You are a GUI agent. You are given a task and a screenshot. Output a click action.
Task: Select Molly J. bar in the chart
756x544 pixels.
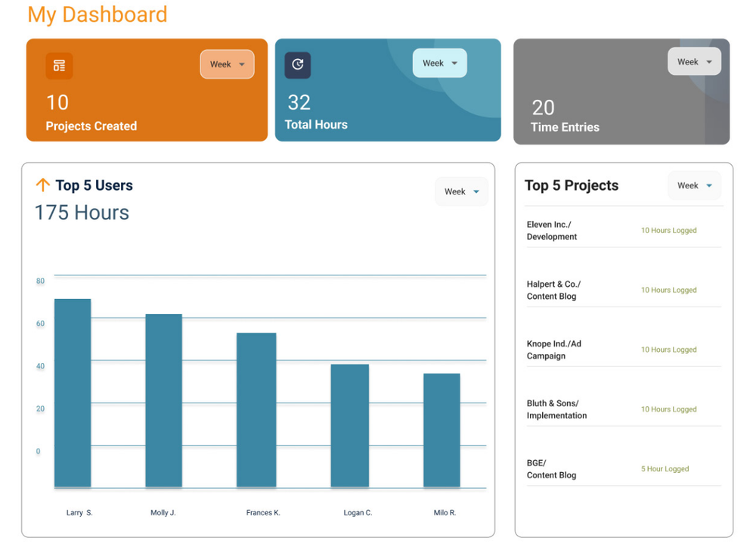(164, 401)
